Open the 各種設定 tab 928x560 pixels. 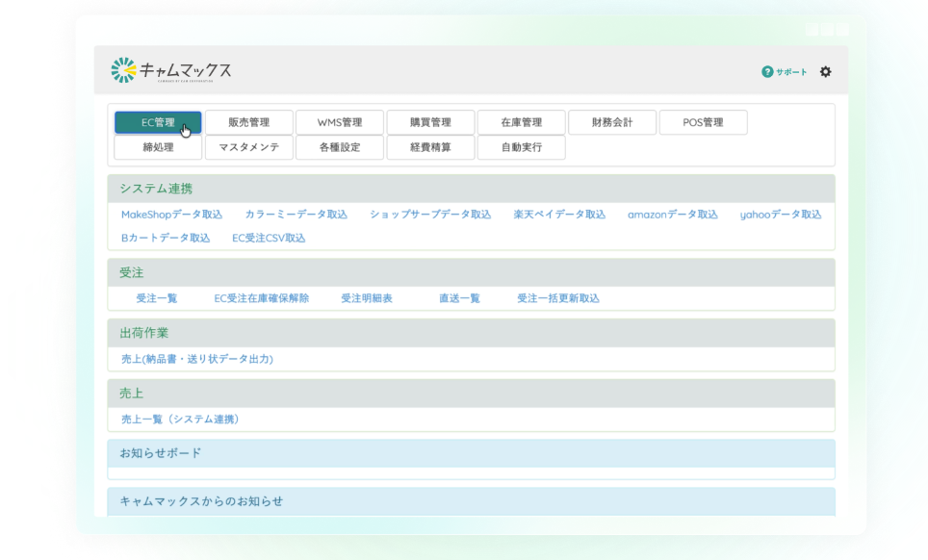(340, 147)
